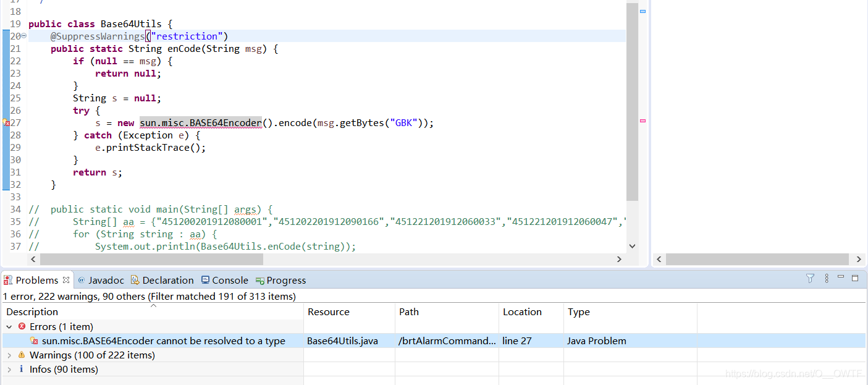Click the info icon beside Infos group
This screenshot has width=868, height=385.
22,369
